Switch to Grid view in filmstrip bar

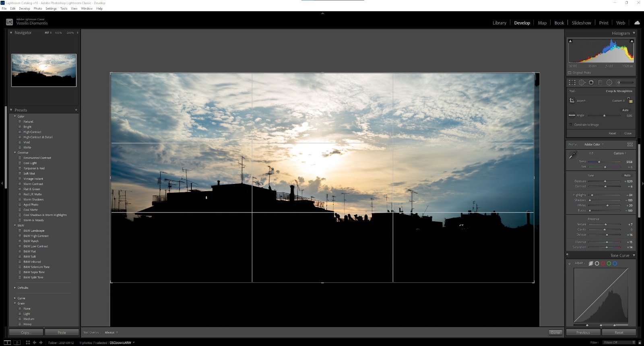coord(28,342)
